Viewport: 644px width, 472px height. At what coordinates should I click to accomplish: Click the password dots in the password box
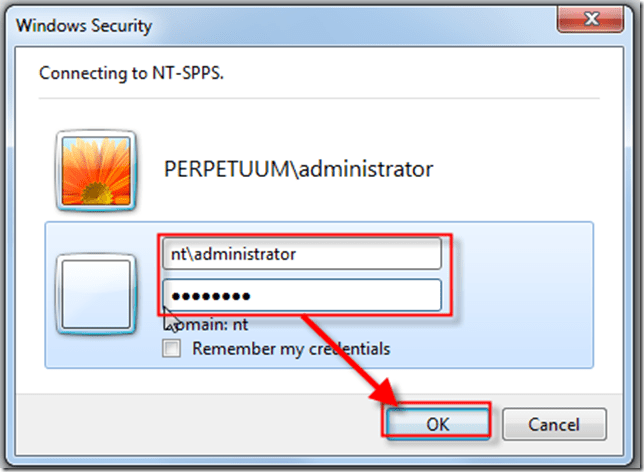(x=208, y=296)
